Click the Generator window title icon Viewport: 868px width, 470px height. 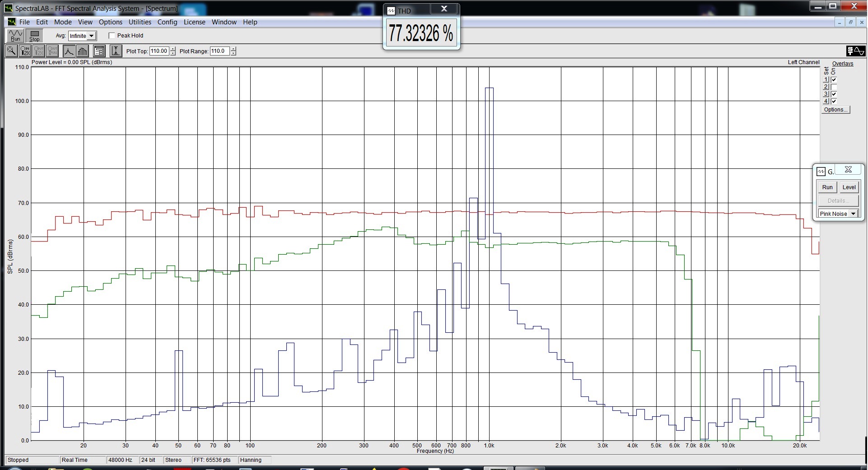tap(821, 172)
